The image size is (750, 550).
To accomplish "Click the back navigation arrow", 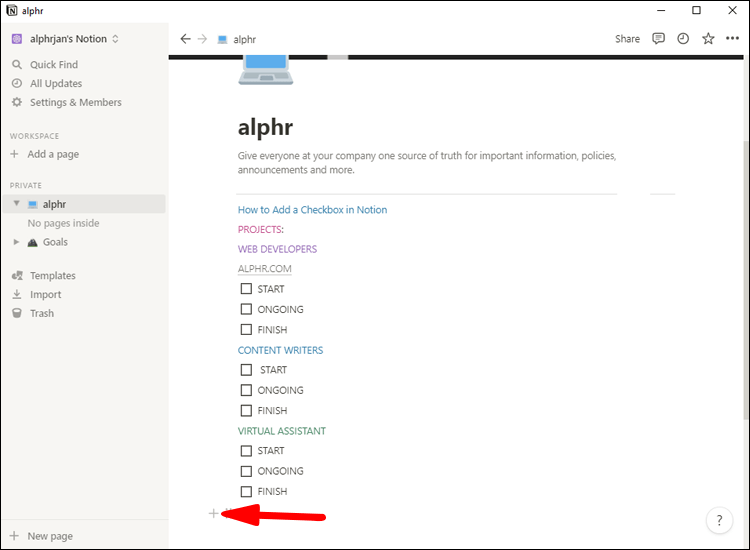I will (x=185, y=39).
